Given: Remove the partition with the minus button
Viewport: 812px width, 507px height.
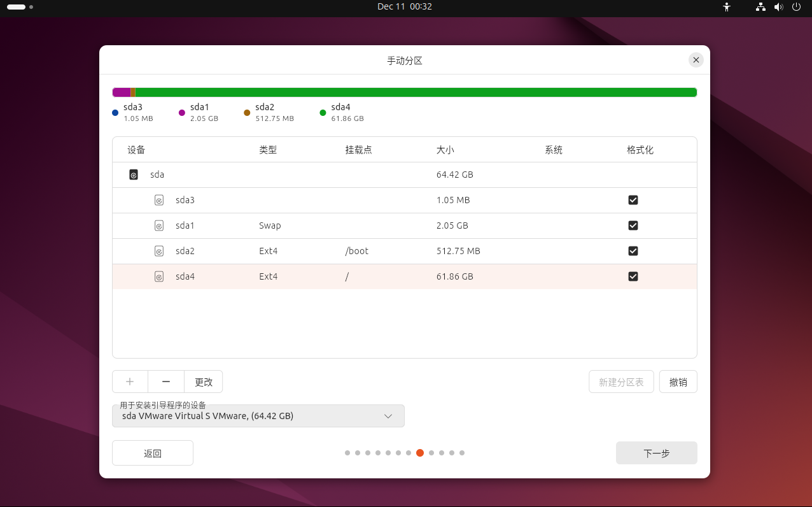Looking at the screenshot, I should point(166,382).
